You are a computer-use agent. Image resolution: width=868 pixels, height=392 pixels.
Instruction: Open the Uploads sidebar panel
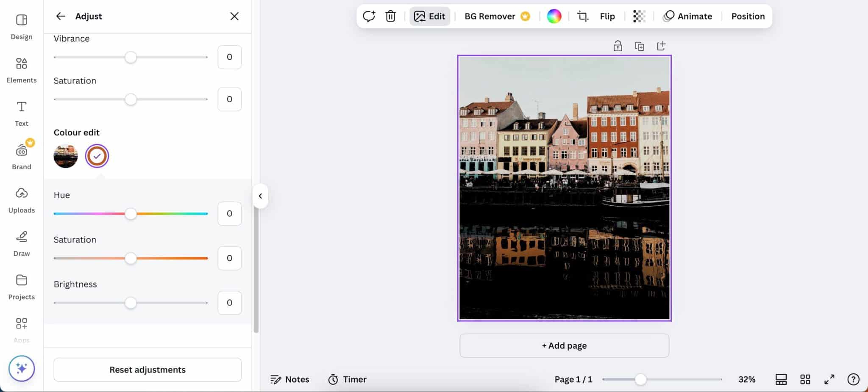[x=22, y=201]
